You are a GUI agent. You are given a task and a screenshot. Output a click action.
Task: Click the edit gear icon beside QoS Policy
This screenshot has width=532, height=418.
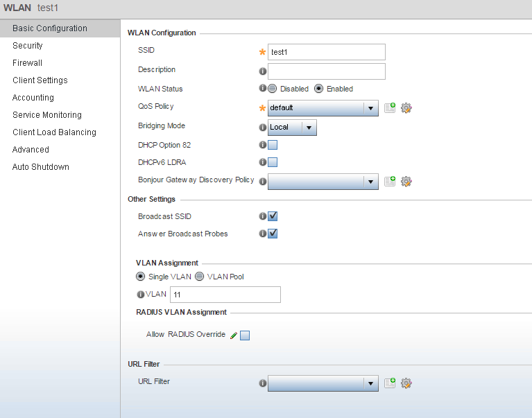pyautogui.click(x=406, y=108)
